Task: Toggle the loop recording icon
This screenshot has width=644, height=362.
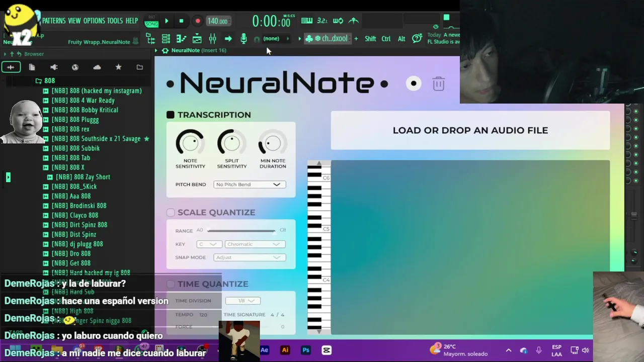Action: pyautogui.click(x=338, y=21)
